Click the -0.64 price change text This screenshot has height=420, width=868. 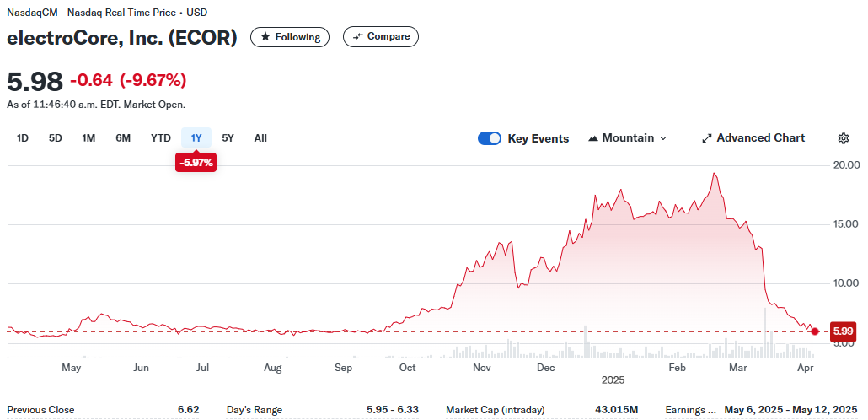91,80
